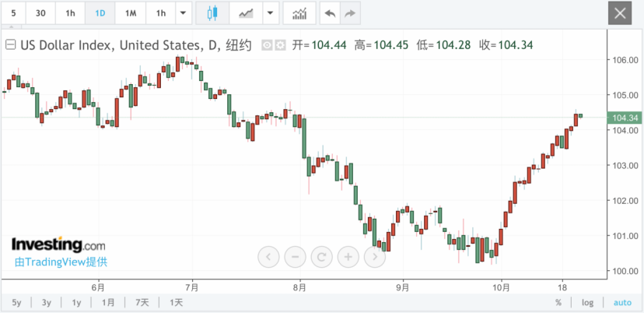Reset chart view with circular arrow
Viewport: 644px width, 313px height.
point(321,257)
